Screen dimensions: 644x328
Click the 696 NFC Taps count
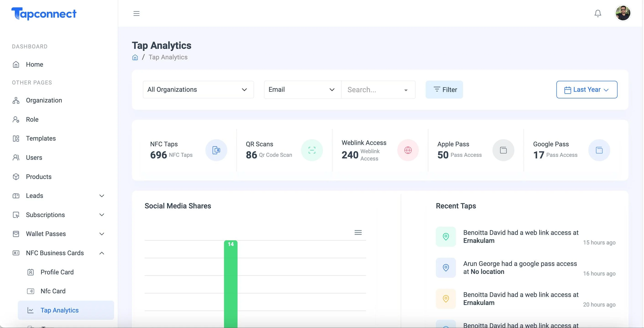(159, 155)
